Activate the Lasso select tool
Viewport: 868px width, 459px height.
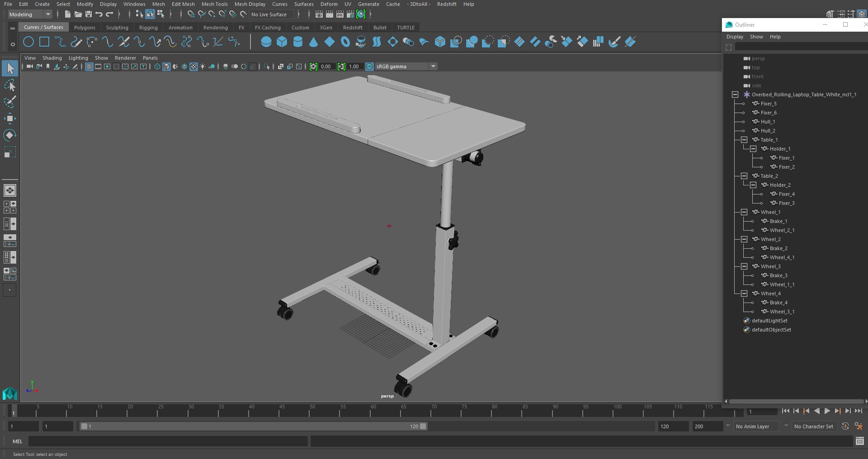click(x=10, y=85)
